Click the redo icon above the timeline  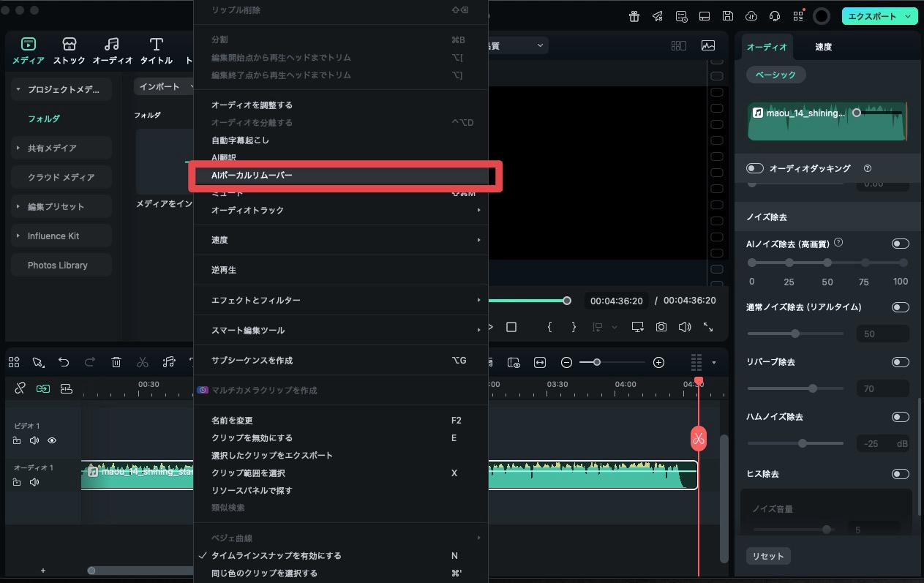coord(89,361)
